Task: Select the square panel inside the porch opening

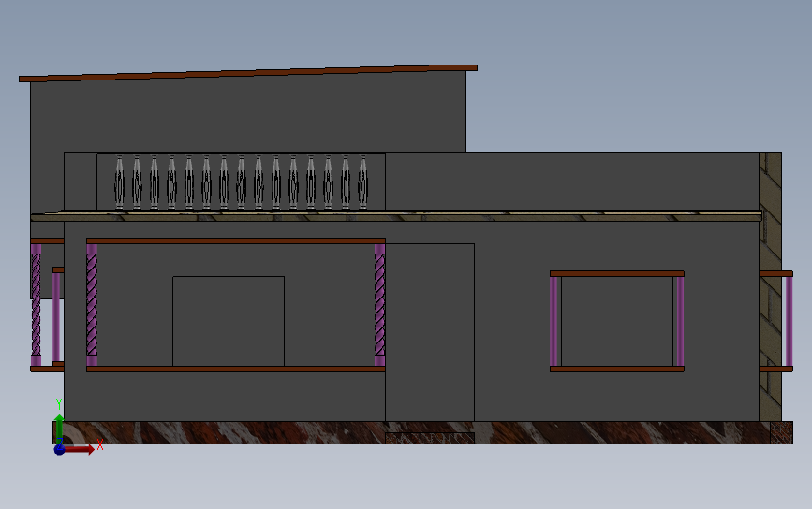Action: tap(229, 321)
